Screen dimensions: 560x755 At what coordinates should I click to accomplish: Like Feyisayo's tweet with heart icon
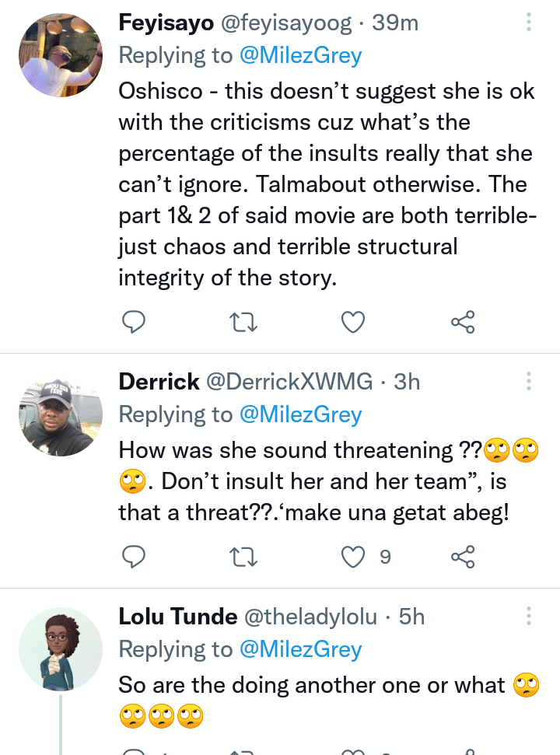(353, 322)
